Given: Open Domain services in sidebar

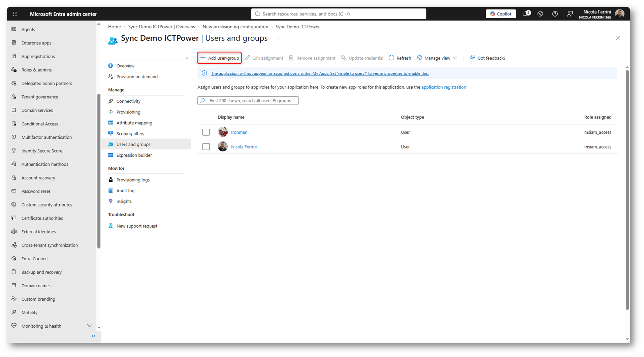Looking at the screenshot, I should tap(37, 110).
